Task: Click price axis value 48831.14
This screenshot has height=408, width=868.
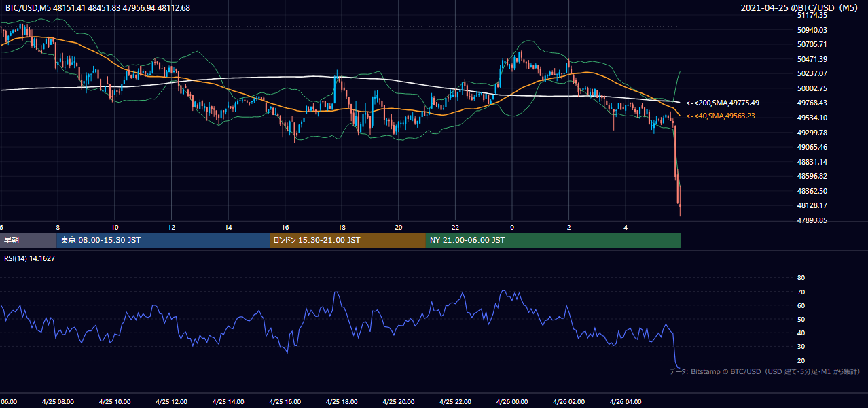Action: [812, 162]
